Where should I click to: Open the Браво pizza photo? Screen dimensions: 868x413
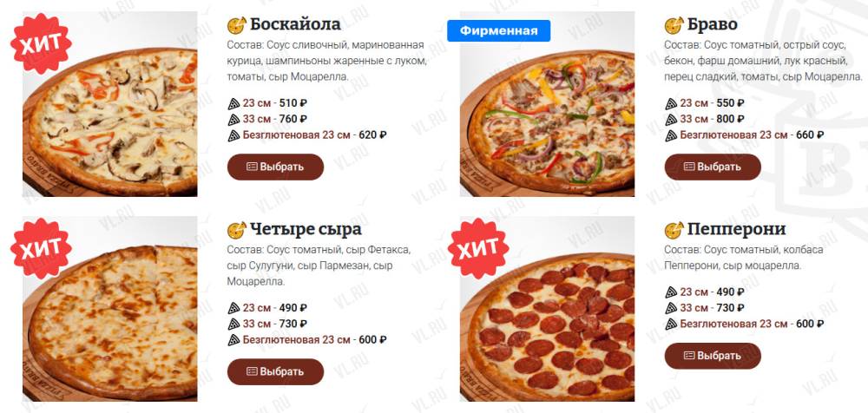point(547,104)
